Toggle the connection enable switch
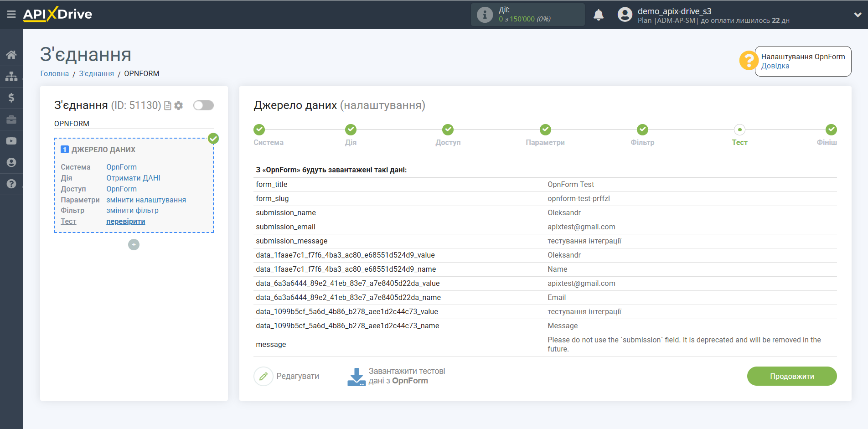Screen dimensions: 868x429 (203, 105)
